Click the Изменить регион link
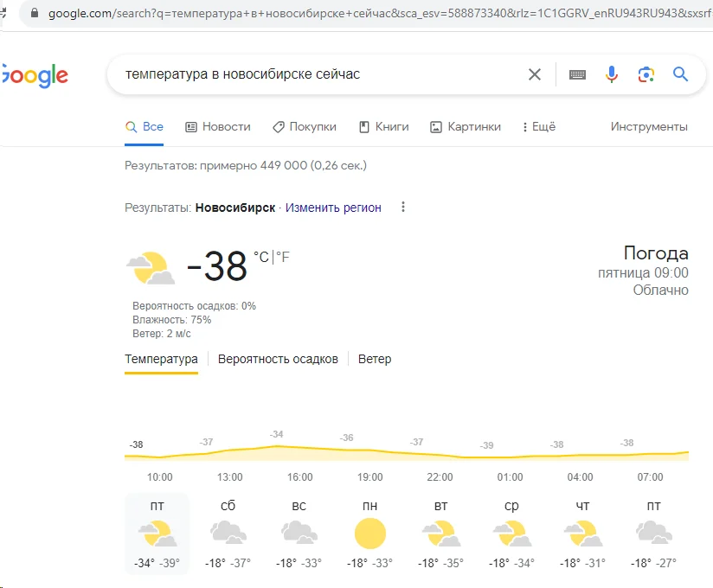Image resolution: width=713 pixels, height=588 pixels. point(333,208)
